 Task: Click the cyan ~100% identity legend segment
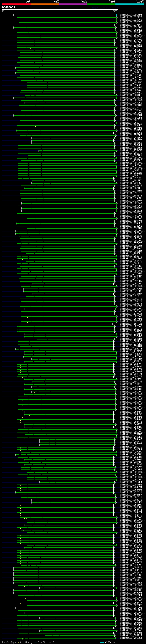coord(130,4)
